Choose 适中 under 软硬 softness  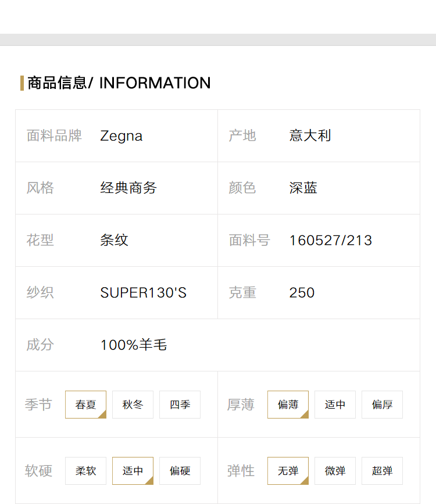[133, 470]
